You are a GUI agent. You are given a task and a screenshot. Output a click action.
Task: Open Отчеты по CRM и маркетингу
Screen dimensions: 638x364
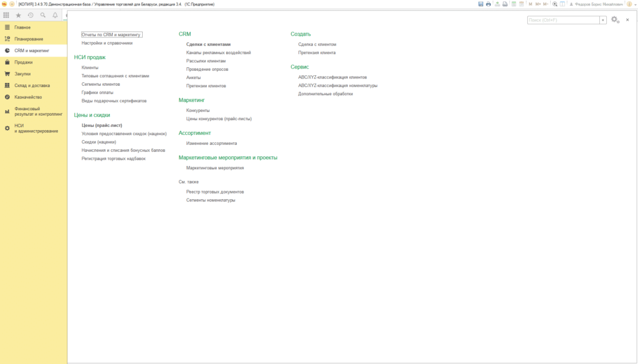tap(112, 34)
